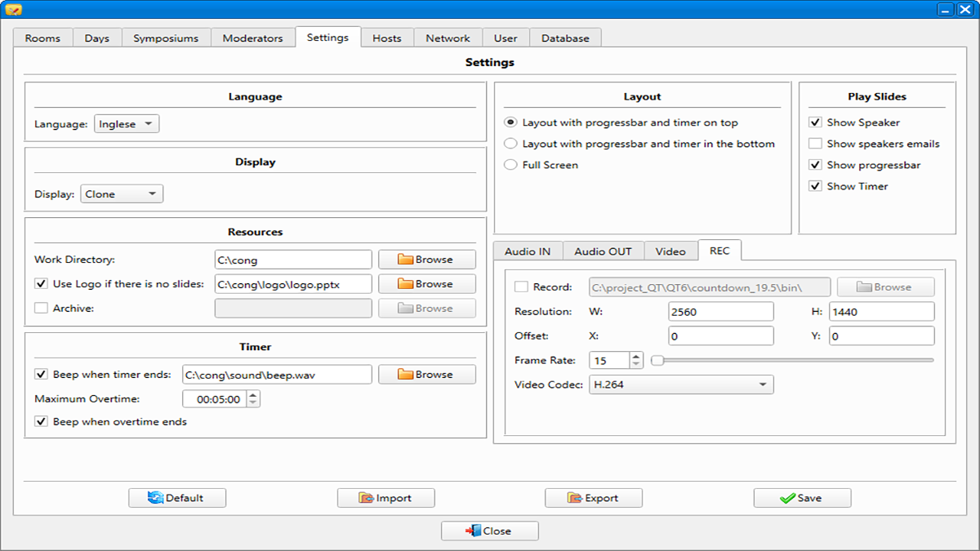Click the Work Directory path field

pos(293,260)
